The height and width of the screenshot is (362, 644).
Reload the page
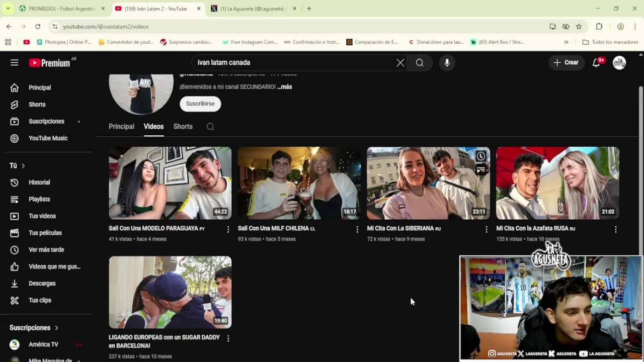coord(38,26)
